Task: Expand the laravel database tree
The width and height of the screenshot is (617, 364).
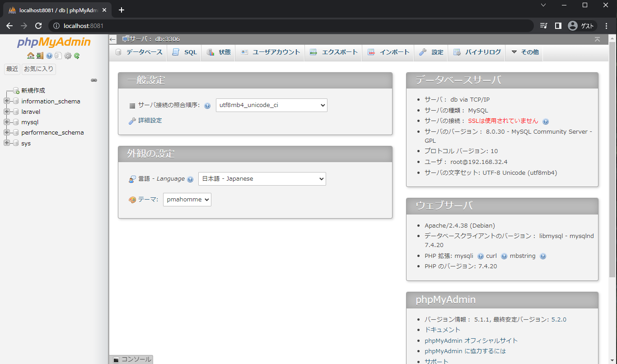Action: pos(7,112)
